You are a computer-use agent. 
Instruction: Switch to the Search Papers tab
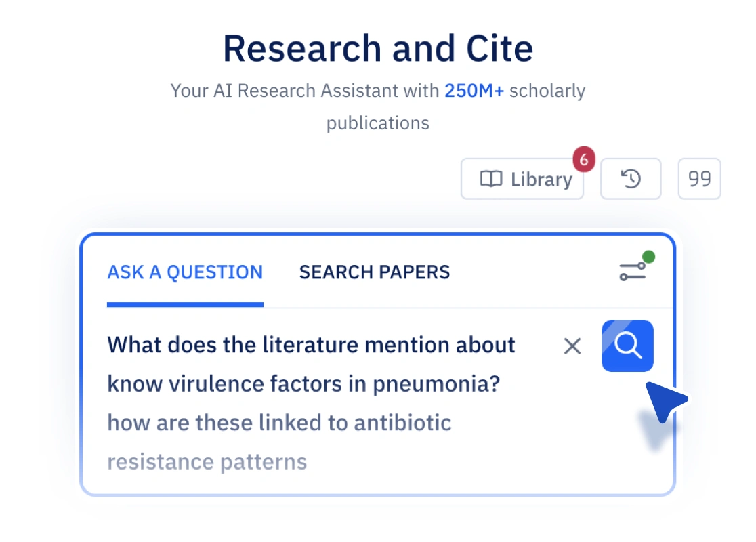click(x=375, y=272)
